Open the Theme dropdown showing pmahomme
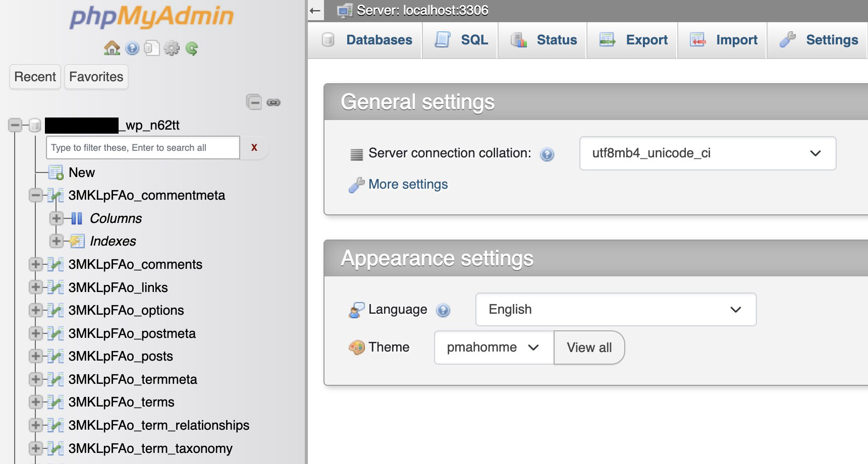Image resolution: width=868 pixels, height=464 pixels. 494,347
